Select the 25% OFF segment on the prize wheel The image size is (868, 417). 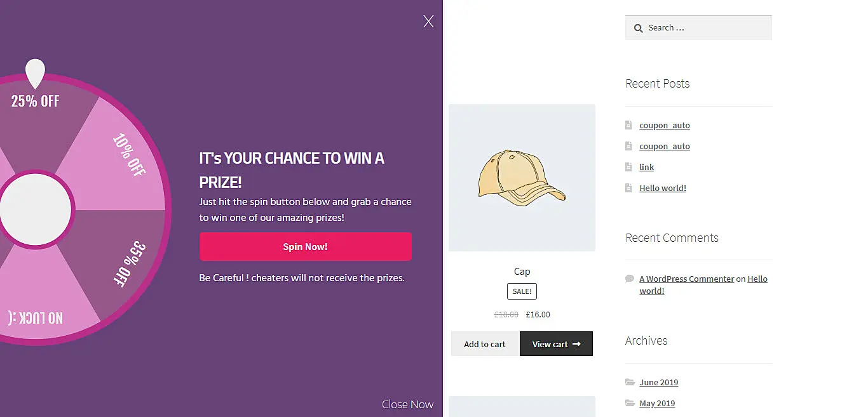click(x=34, y=100)
